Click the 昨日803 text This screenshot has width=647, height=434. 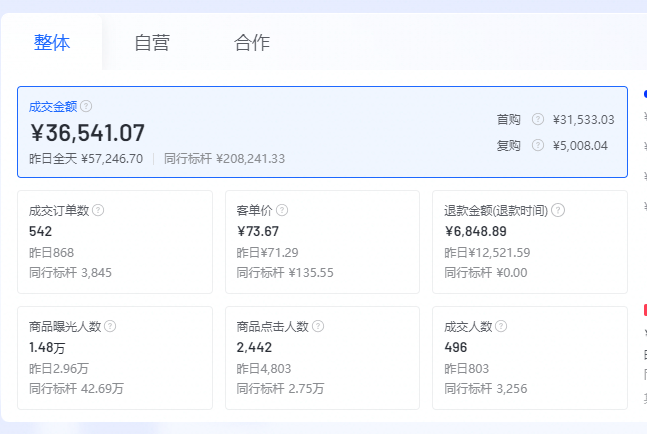(x=467, y=368)
